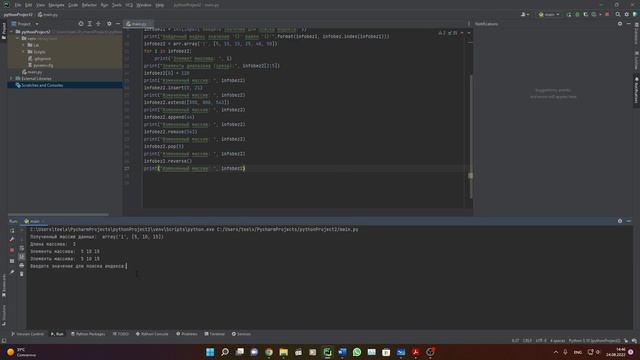Expand the Scripts folder
This screenshot has width=640, height=360.
[23, 52]
